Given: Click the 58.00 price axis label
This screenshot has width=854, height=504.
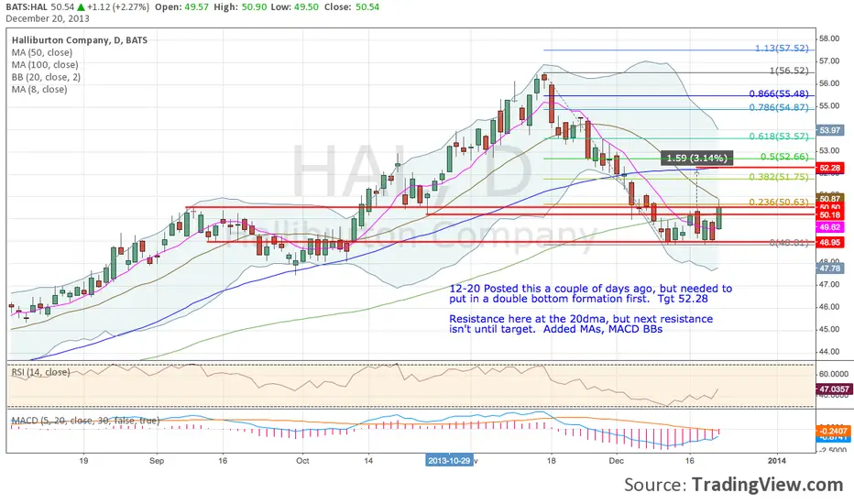Looking at the screenshot, I should 829,38.
